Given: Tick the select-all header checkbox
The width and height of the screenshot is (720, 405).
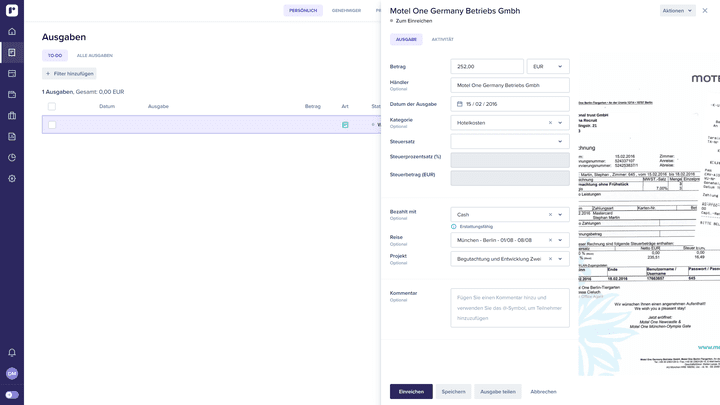Looking at the screenshot, I should click(x=52, y=106).
